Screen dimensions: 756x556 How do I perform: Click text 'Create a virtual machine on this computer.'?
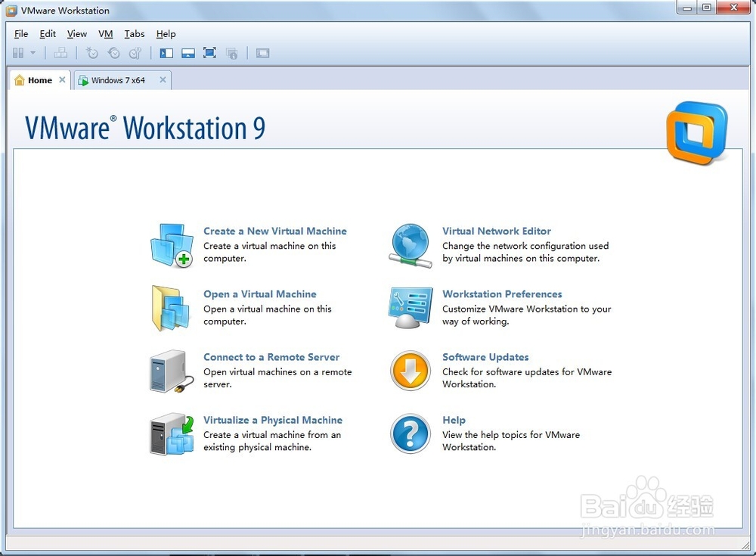pyautogui.click(x=270, y=252)
